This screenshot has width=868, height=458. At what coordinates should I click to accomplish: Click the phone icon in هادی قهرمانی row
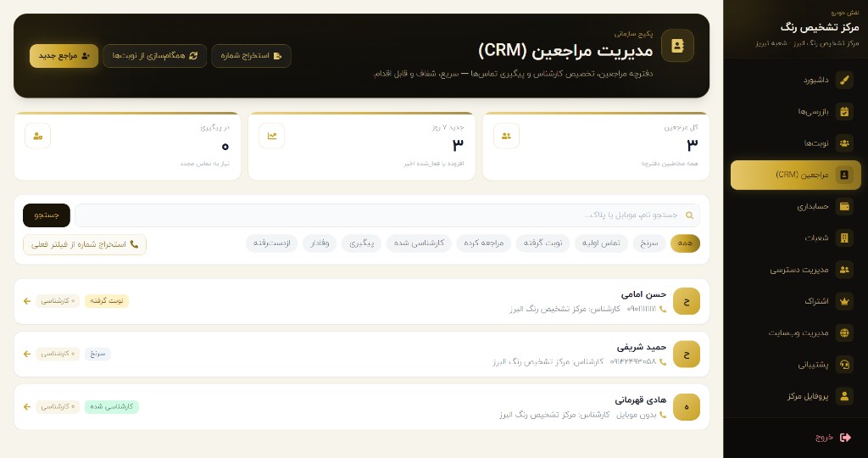tap(663, 414)
